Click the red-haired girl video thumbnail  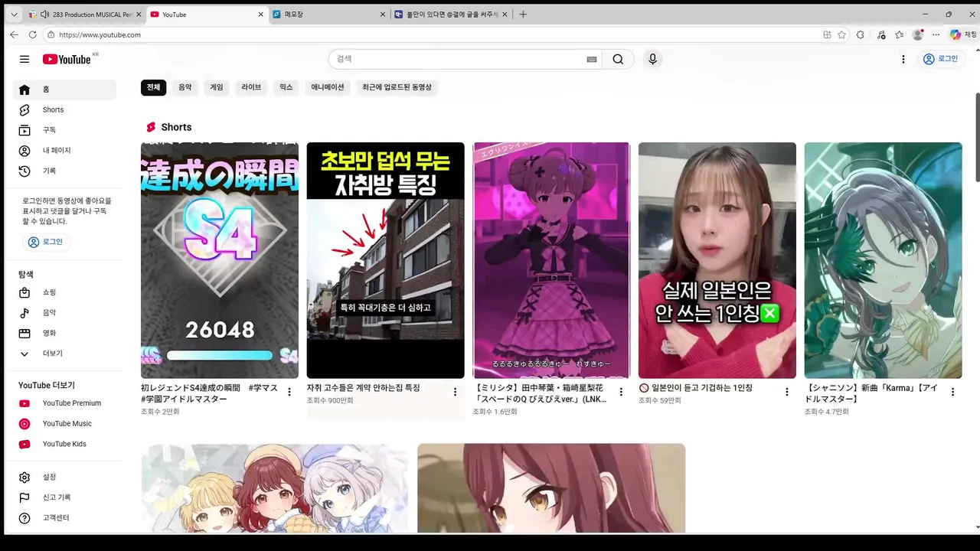(x=551, y=488)
